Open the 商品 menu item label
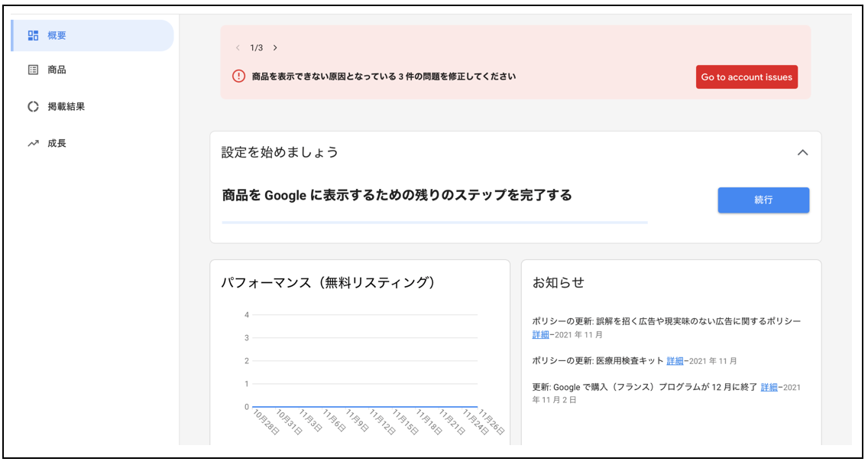The width and height of the screenshot is (868, 465). pyautogui.click(x=57, y=70)
